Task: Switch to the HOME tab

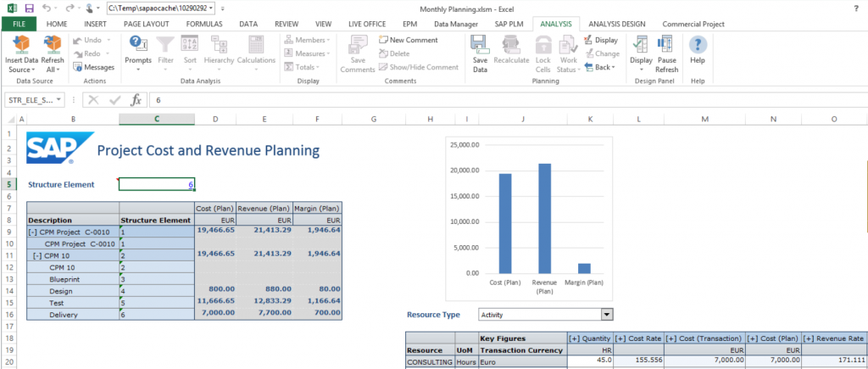Action: pyautogui.click(x=57, y=24)
